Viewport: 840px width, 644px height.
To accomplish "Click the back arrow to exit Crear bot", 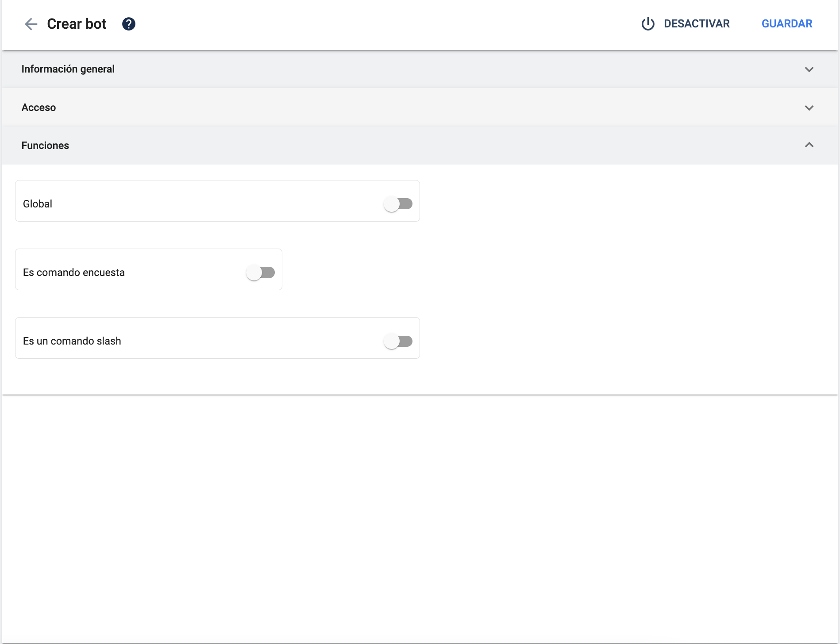I will tap(31, 24).
